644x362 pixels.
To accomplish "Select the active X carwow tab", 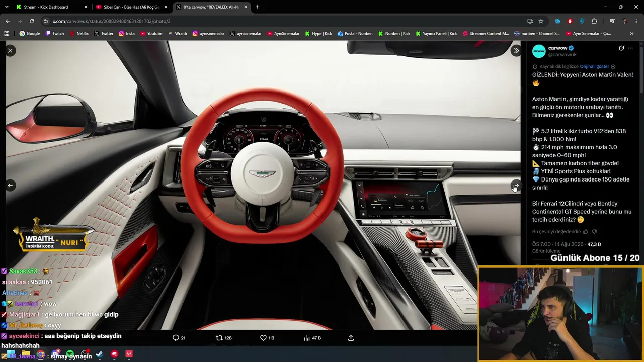I will point(211,7).
